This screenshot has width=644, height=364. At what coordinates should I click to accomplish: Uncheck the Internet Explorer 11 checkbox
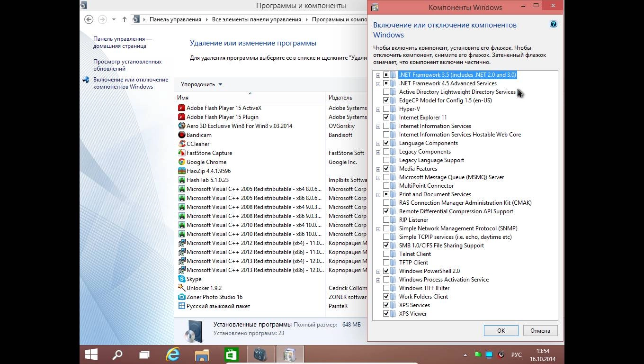(386, 118)
